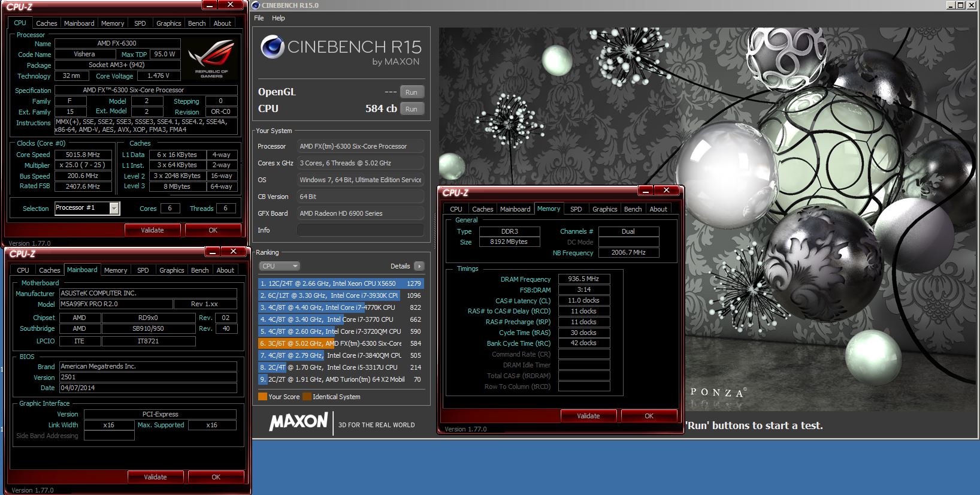Switch to CPU tab in Mainboard CPU-Z window
This screenshot has width=980, height=495.
click(x=23, y=270)
